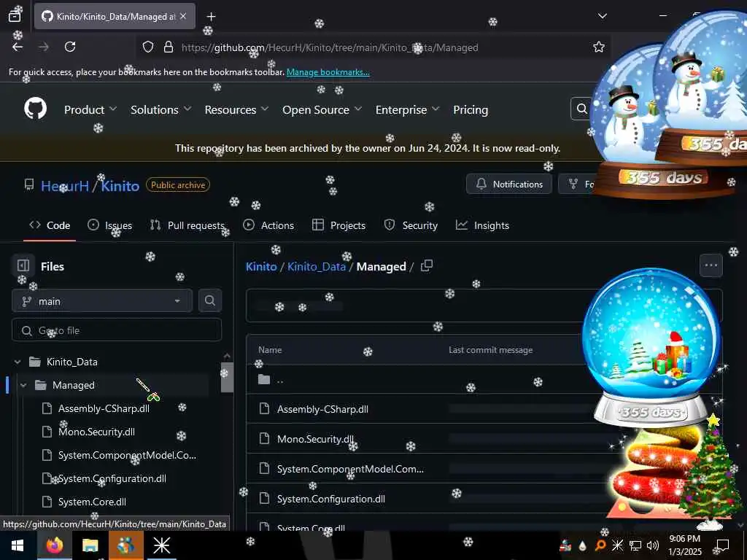Collapse the file tree panel icon beside Files

coord(23,265)
